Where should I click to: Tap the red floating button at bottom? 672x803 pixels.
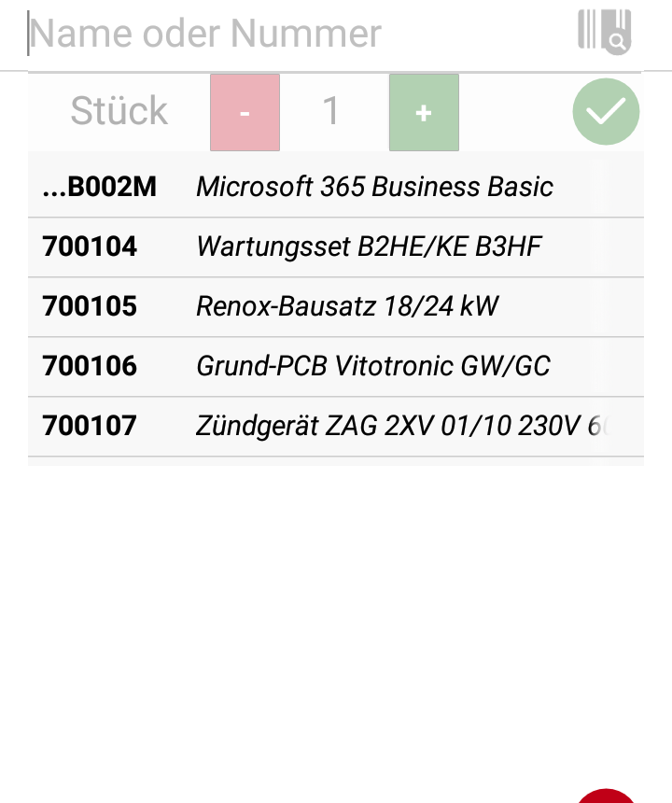606,796
